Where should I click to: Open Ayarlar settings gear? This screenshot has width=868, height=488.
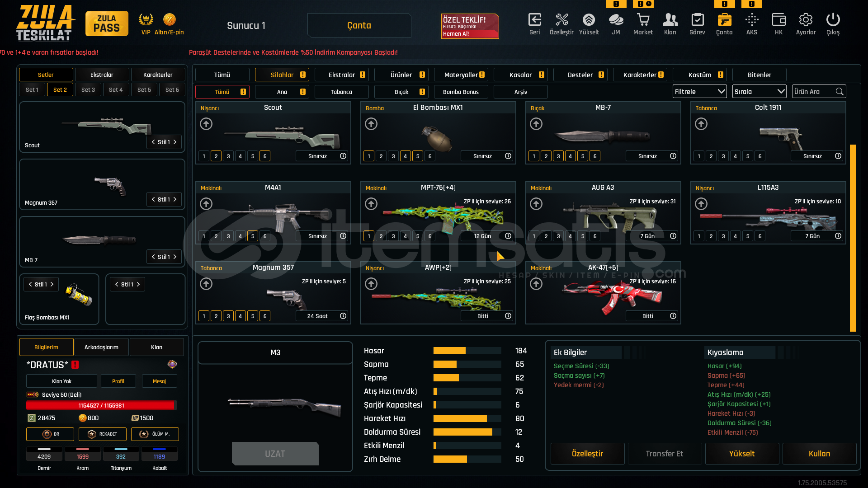click(806, 20)
